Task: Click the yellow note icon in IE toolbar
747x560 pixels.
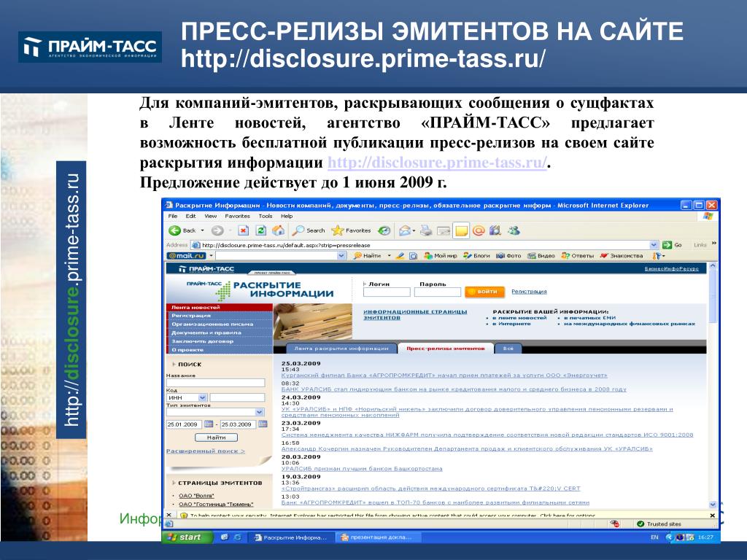Action: (461, 230)
